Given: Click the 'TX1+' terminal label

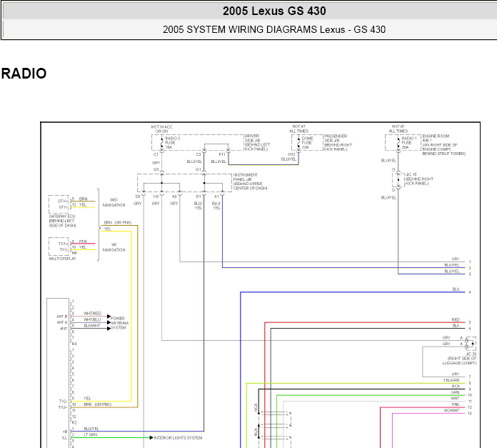Looking at the screenshot, I should [x=63, y=244].
